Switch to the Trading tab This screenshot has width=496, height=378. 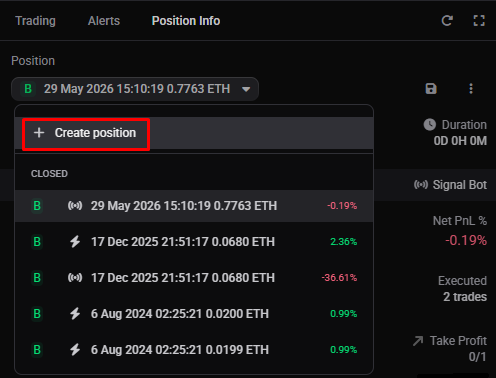tap(36, 21)
